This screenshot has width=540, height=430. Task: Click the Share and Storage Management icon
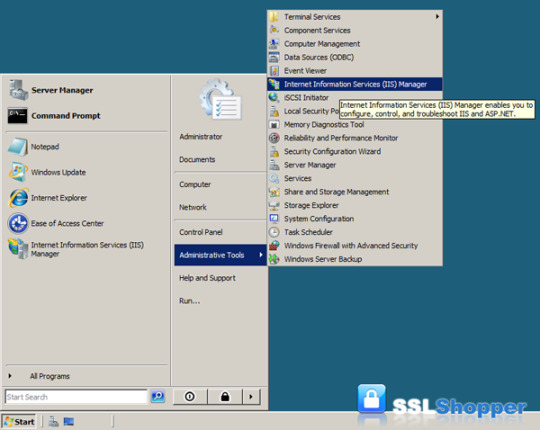(x=274, y=191)
